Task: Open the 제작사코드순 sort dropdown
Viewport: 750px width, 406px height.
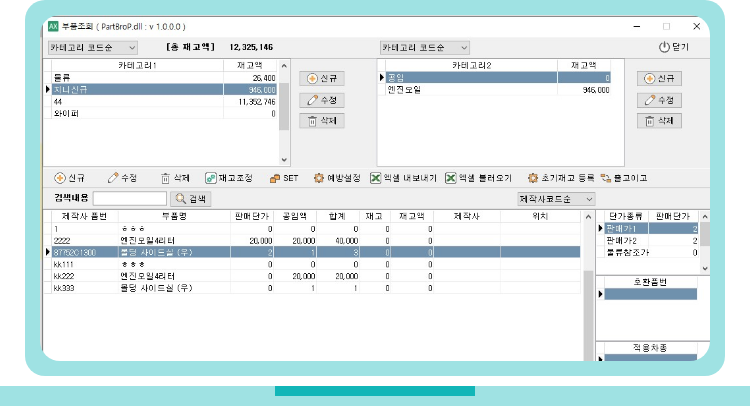Action: pos(556,198)
